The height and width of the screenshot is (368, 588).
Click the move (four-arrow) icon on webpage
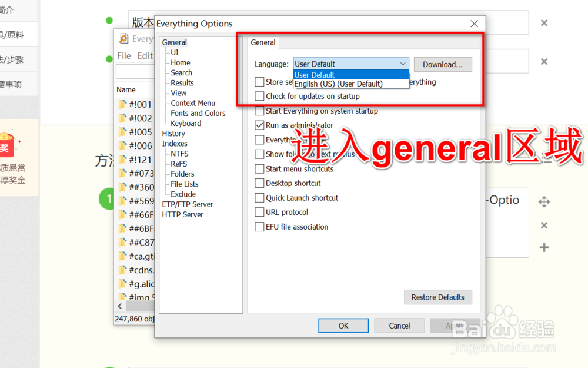(544, 202)
